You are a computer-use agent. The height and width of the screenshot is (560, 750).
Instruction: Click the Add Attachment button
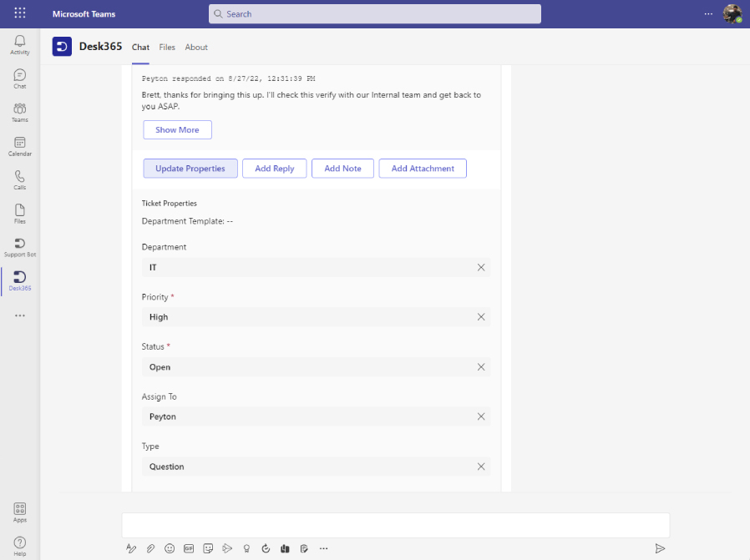(423, 169)
